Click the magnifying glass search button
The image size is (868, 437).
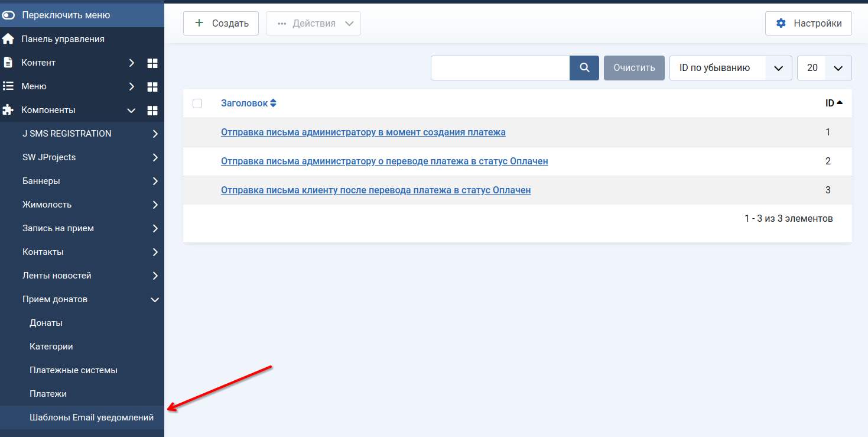[584, 68]
